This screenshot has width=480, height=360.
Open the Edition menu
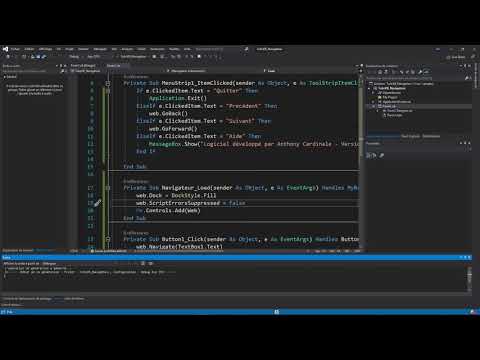click(x=29, y=49)
